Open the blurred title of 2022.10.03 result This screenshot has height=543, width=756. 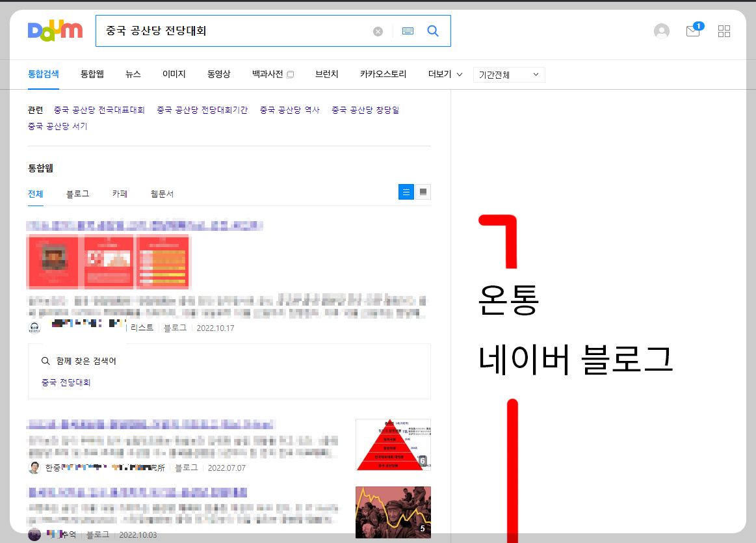tap(137, 492)
